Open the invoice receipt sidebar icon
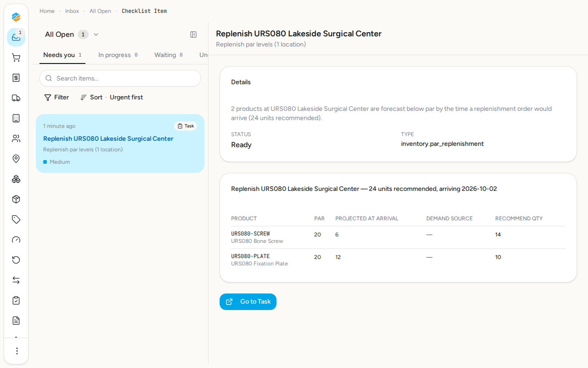The width and height of the screenshot is (588, 368). pos(16,78)
